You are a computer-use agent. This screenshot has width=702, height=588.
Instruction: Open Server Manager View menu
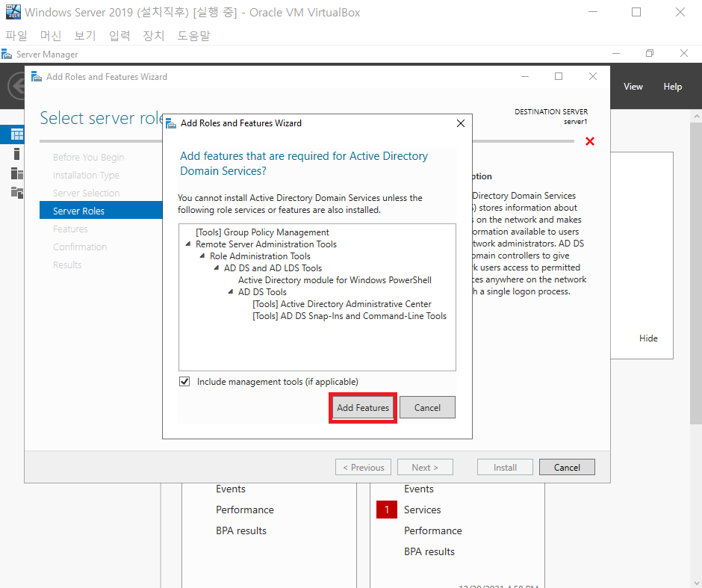[633, 87]
